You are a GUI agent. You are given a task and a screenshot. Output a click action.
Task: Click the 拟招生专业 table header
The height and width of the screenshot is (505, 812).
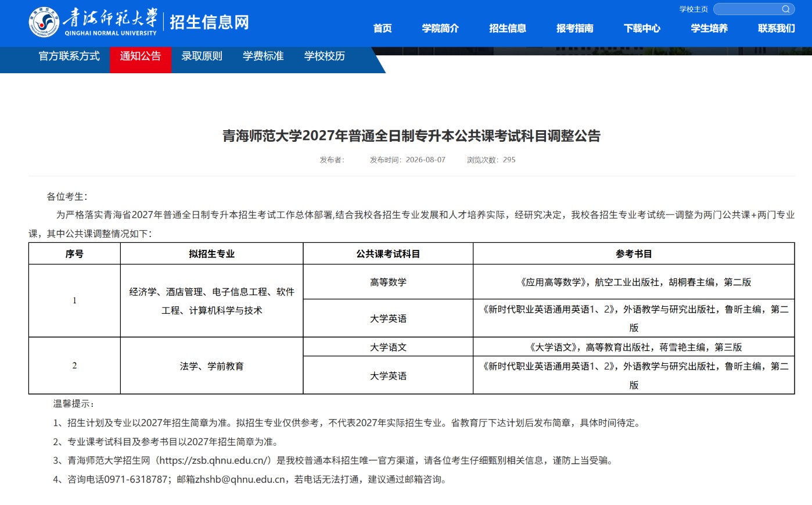pyautogui.click(x=212, y=254)
